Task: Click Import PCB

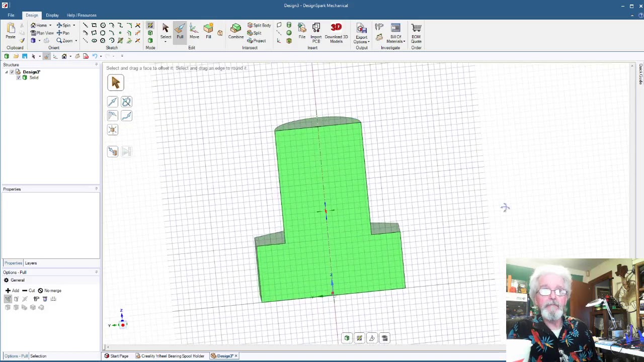Action: pos(316,33)
